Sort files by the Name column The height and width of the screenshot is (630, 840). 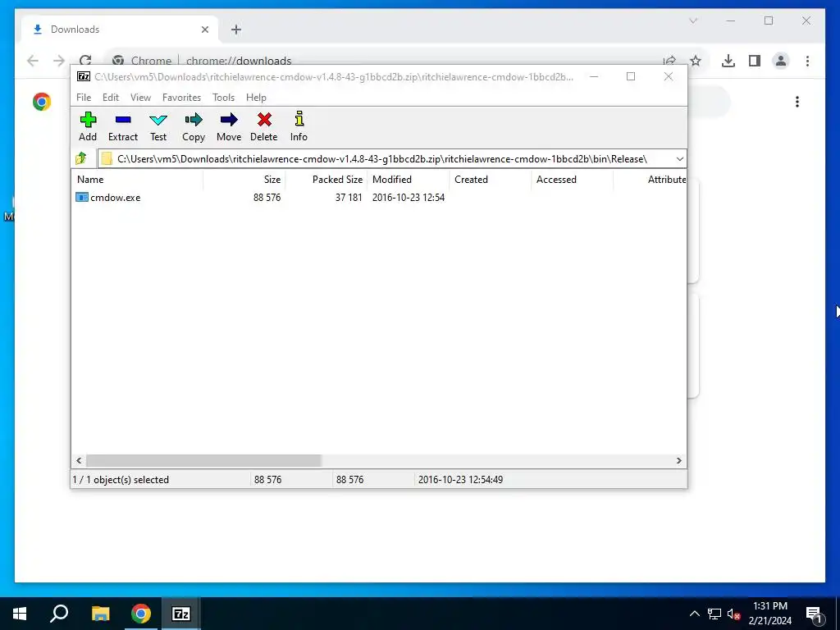pos(137,180)
